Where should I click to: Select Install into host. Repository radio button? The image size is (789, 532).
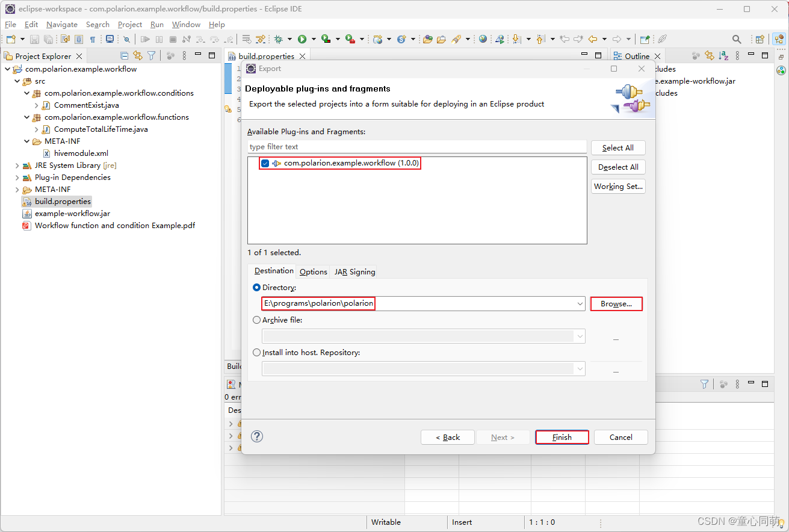pos(257,353)
